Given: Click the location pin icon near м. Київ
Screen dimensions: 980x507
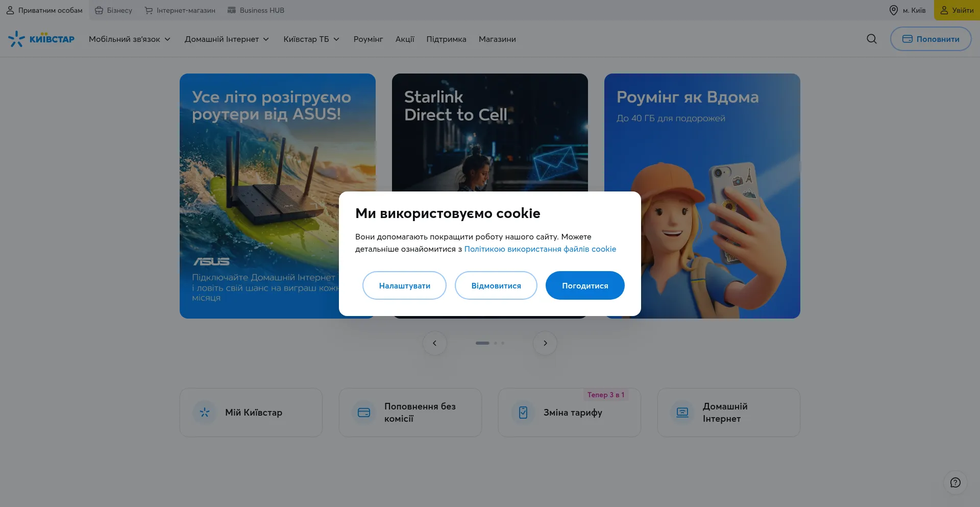Looking at the screenshot, I should tap(894, 10).
